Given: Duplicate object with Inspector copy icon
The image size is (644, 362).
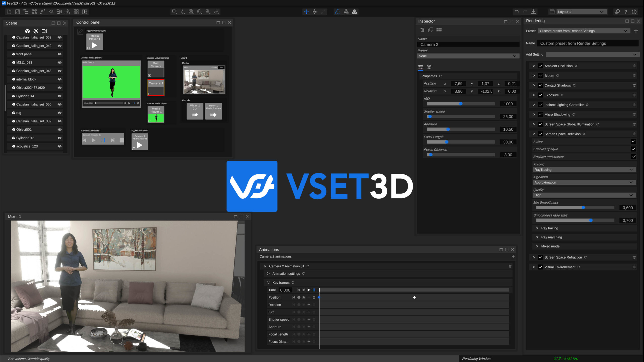Looking at the screenshot, I should pos(431,30).
